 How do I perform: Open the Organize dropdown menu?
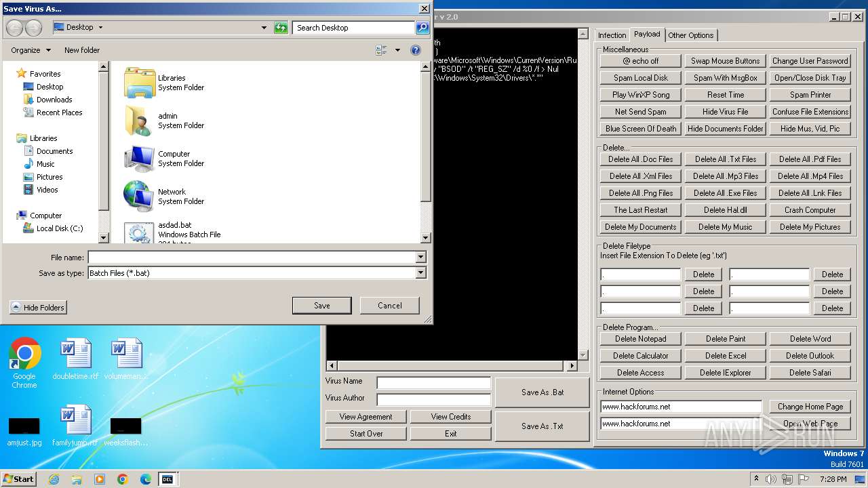pos(31,50)
